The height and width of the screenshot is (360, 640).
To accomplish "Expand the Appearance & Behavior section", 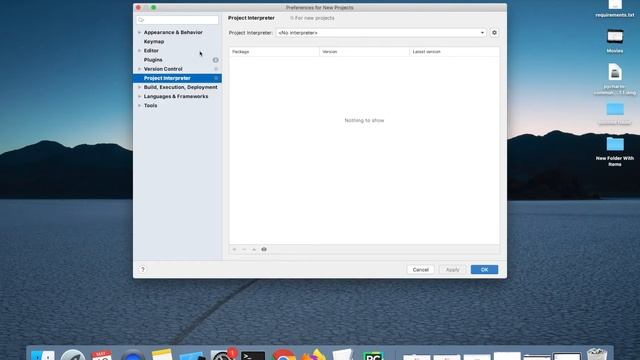I will point(139,32).
